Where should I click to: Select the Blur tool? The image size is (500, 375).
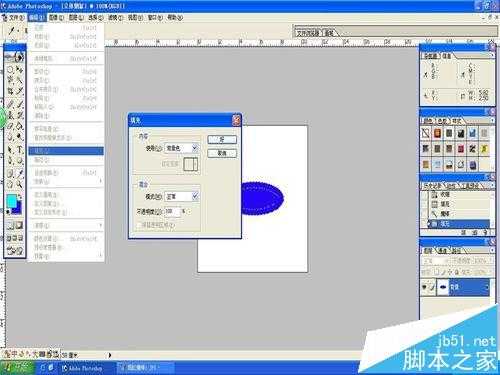(10, 137)
